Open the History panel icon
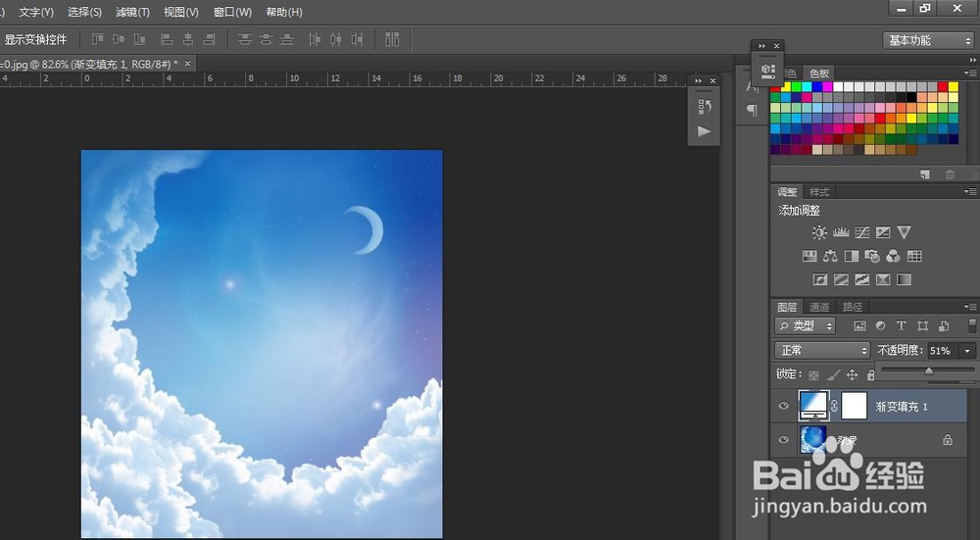The width and height of the screenshot is (980, 540). (x=705, y=107)
